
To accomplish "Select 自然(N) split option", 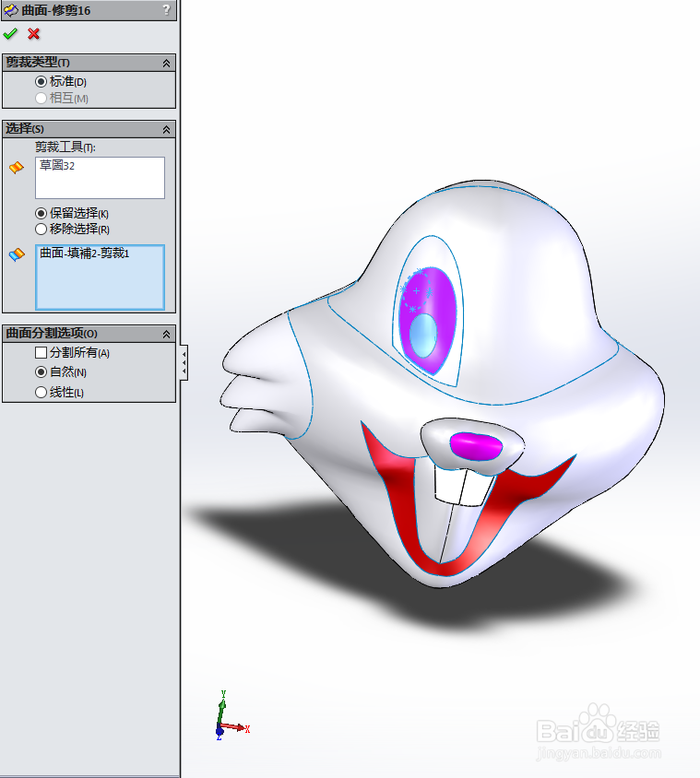I will tap(42, 371).
